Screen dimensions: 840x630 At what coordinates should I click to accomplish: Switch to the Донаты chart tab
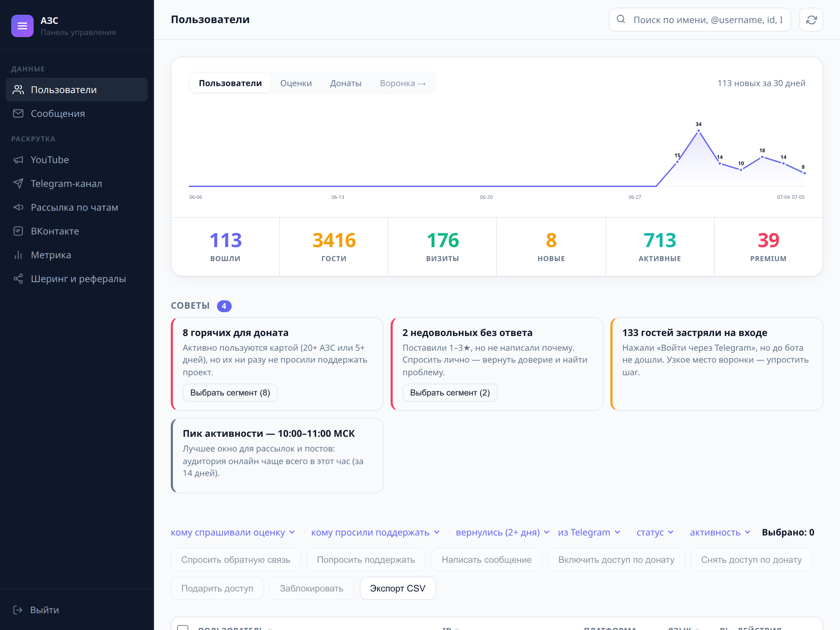pyautogui.click(x=345, y=83)
